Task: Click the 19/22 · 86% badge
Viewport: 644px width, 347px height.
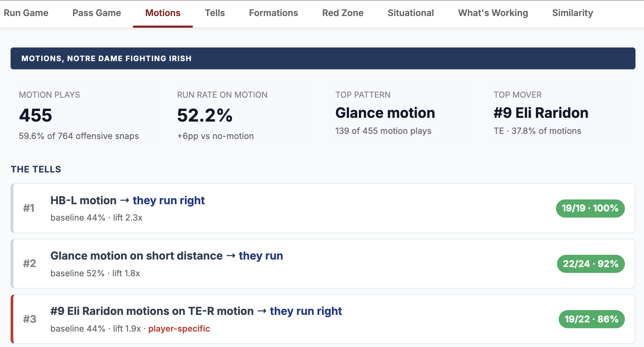Action: point(591,319)
